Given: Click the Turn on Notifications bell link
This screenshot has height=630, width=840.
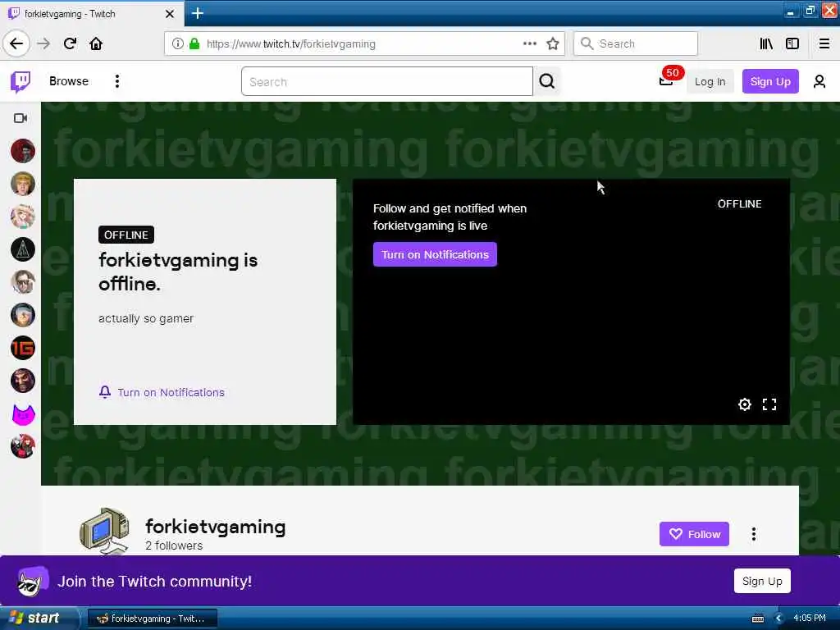Looking at the screenshot, I should (x=162, y=393).
